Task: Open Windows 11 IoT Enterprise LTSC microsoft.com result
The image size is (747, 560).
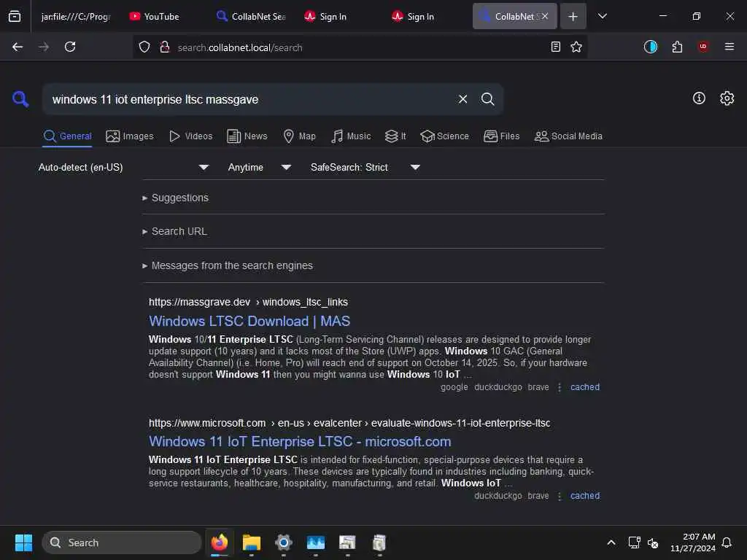Action: click(300, 441)
